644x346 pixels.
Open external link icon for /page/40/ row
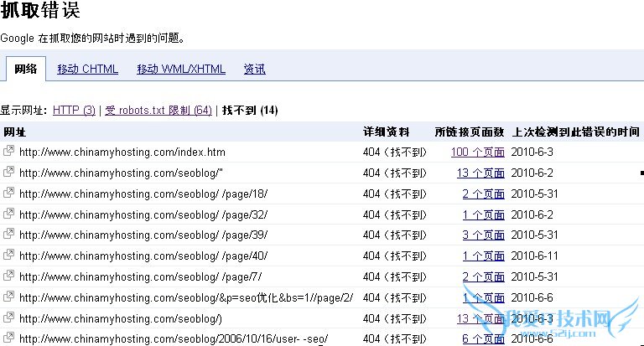(8, 255)
